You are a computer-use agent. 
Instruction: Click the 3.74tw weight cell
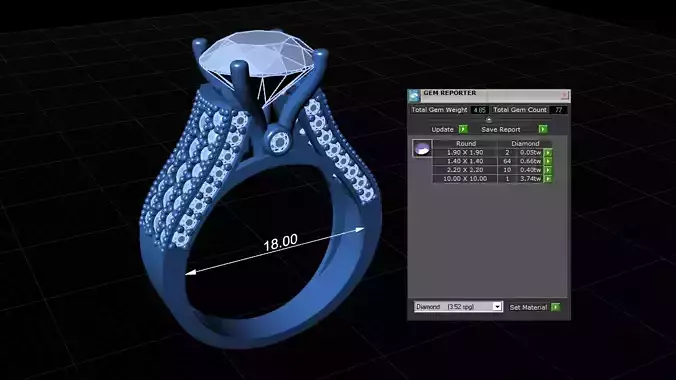530,179
